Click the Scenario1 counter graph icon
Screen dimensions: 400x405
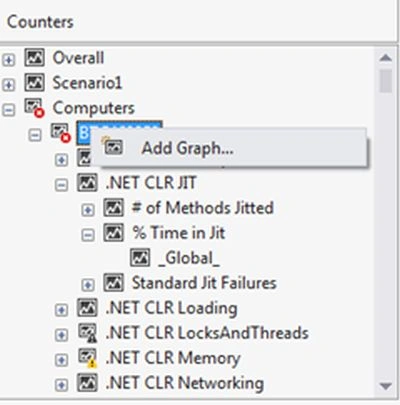click(34, 83)
